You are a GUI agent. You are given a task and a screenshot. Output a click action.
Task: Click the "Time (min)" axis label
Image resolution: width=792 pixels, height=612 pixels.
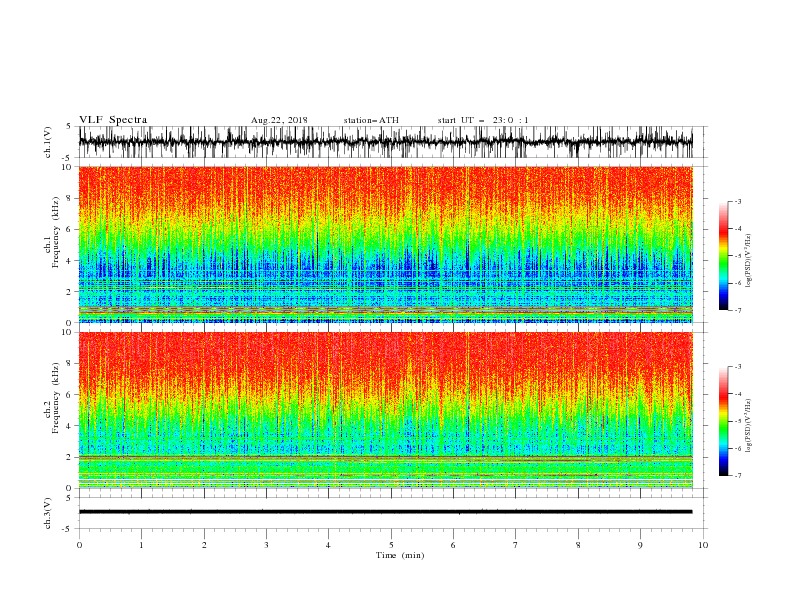point(400,555)
